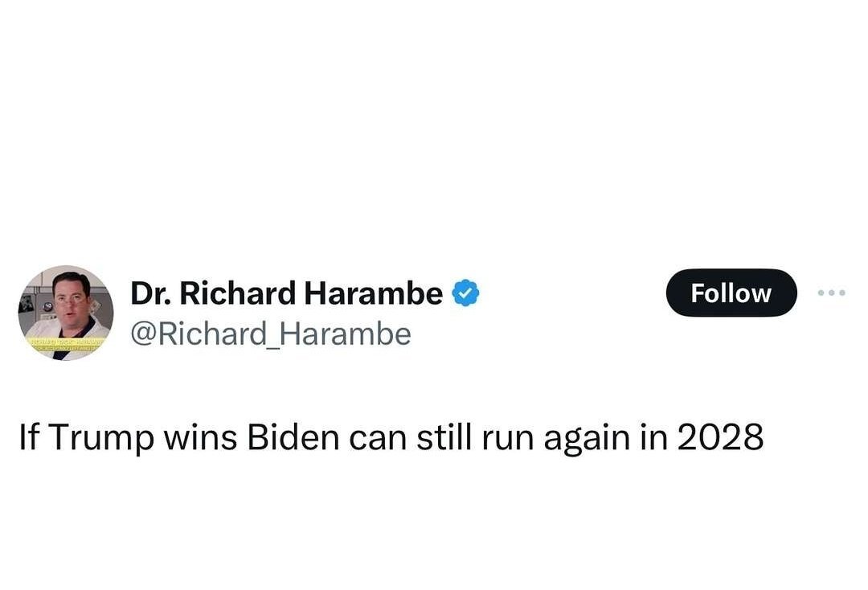This screenshot has height=590, width=868.
Task: Click the blue verified checkmark badge
Action: click(x=466, y=294)
